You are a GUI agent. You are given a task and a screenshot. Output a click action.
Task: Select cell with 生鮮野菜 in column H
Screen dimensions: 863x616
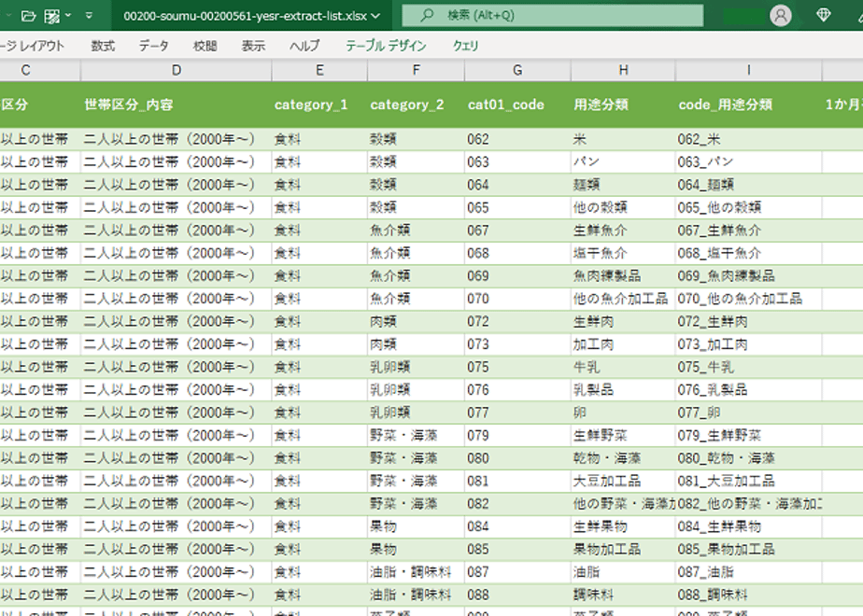(623, 436)
